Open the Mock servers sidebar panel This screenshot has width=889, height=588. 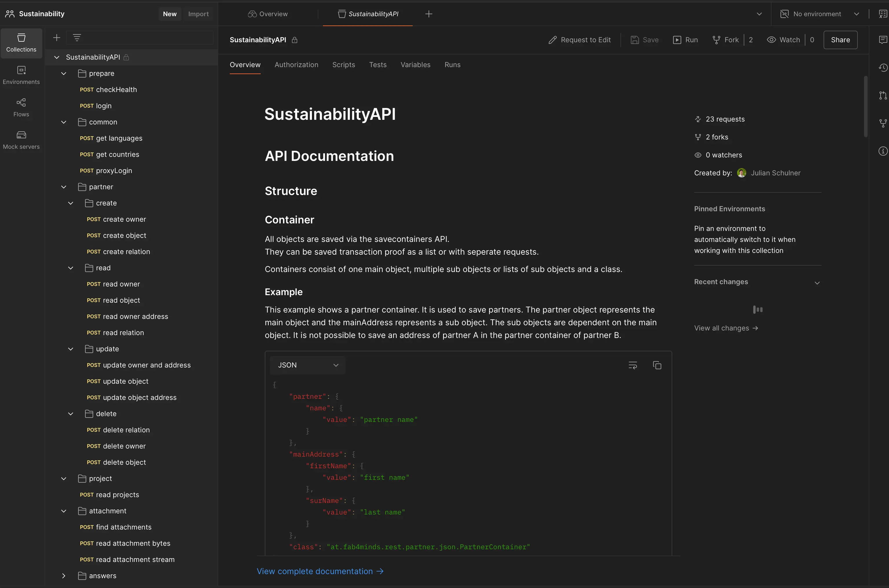[x=21, y=140]
